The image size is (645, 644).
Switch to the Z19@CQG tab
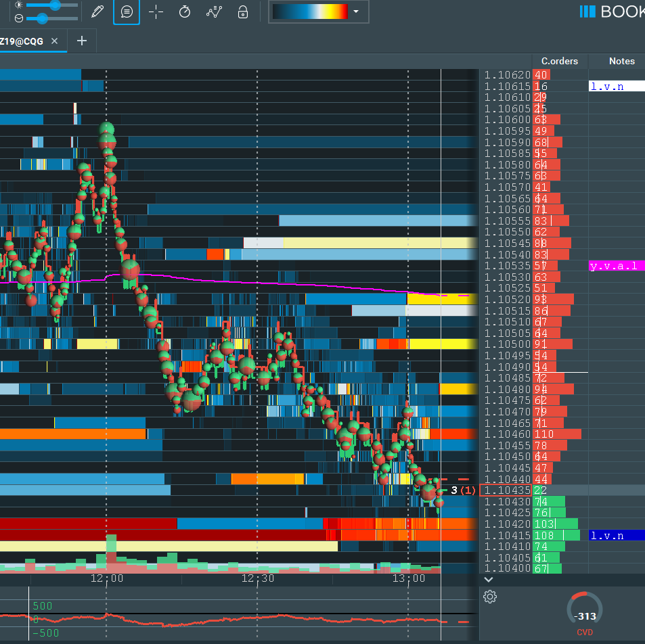22,41
